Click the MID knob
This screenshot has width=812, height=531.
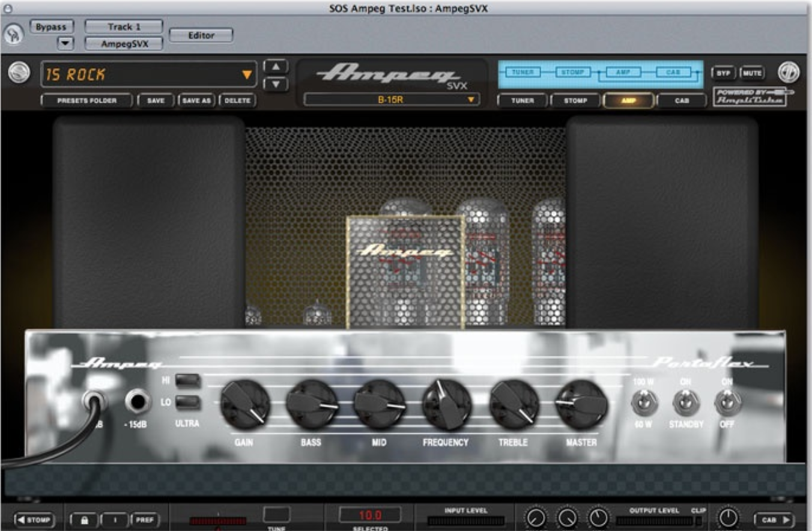[x=379, y=404]
